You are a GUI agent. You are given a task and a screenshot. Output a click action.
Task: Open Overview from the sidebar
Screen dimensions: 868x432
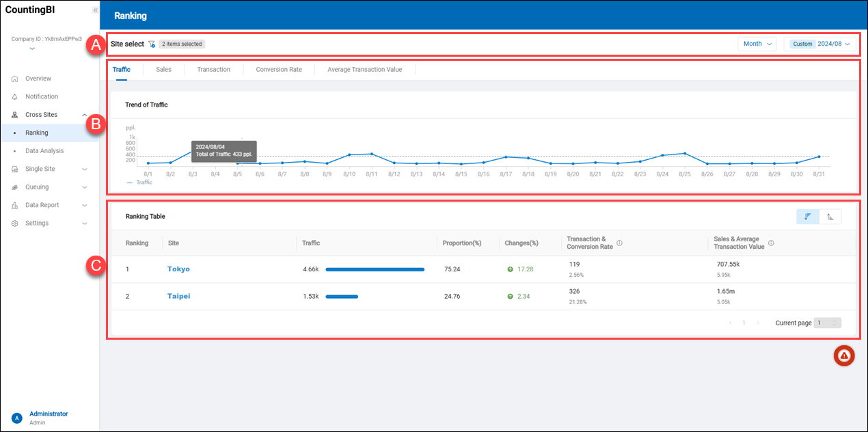38,79
